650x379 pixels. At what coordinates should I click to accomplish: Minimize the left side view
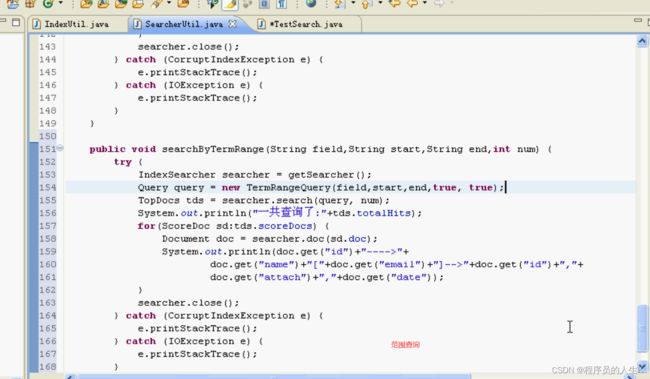[x=2, y=20]
